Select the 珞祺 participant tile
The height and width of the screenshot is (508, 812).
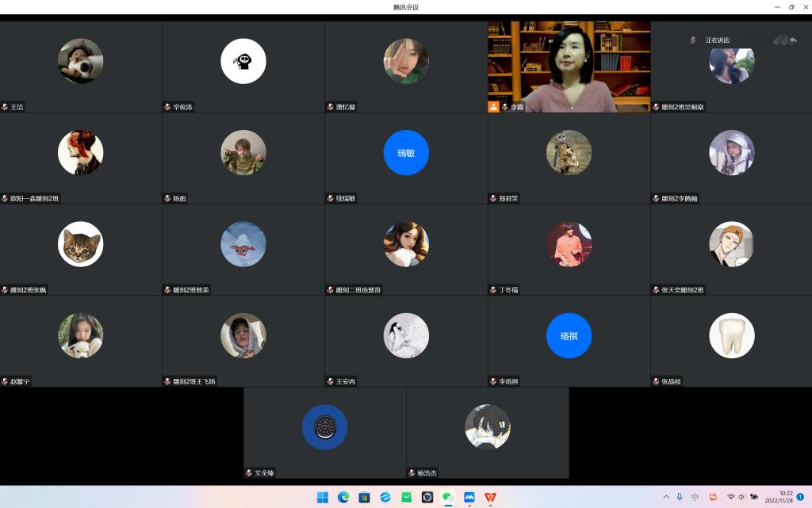[x=569, y=336]
